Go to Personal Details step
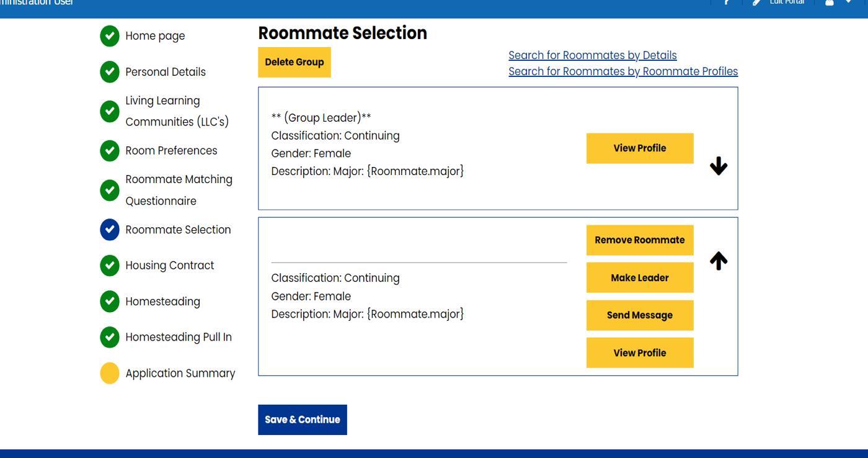Screen dimensions: 868x458 (165, 72)
